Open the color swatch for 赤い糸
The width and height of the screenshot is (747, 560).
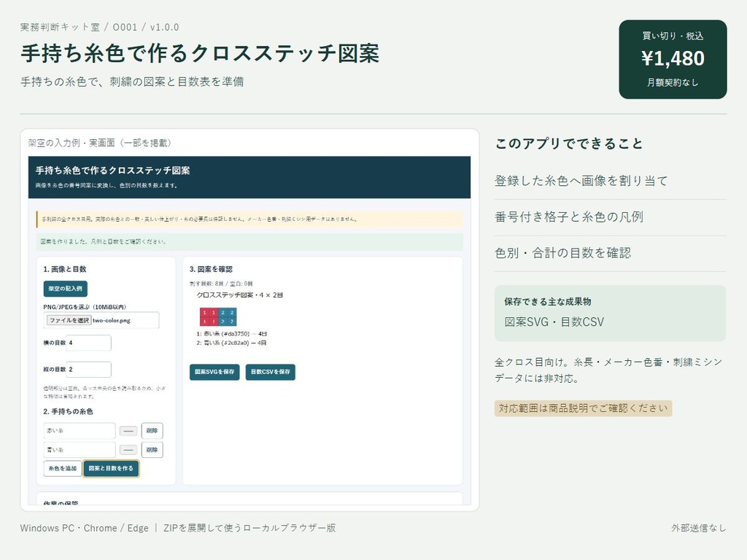[x=128, y=431]
